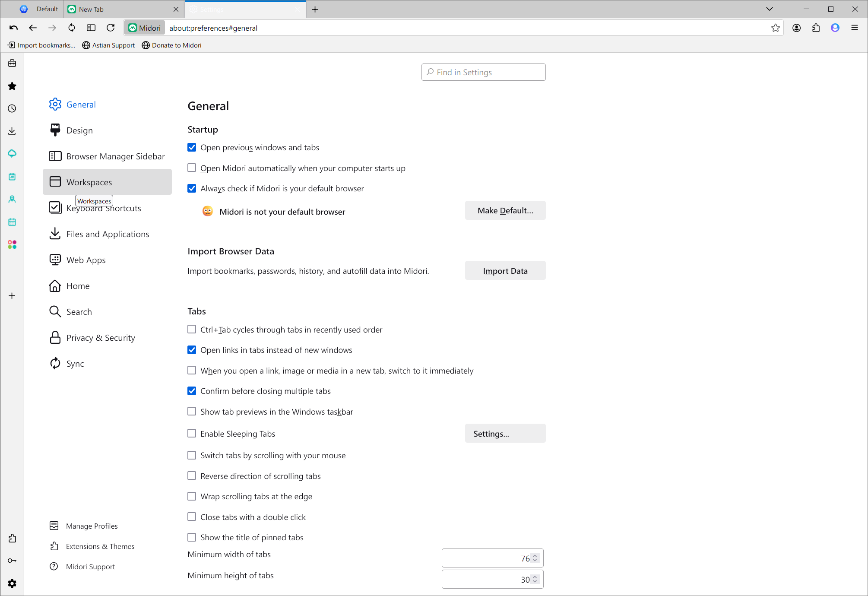Viewport: 868px width, 596px height.
Task: Uncheck Open links in tabs option
Action: pyautogui.click(x=192, y=350)
